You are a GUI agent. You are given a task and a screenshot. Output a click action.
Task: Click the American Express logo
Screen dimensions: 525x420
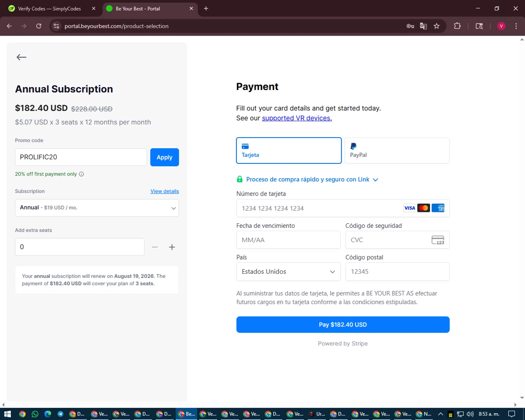coord(438,208)
